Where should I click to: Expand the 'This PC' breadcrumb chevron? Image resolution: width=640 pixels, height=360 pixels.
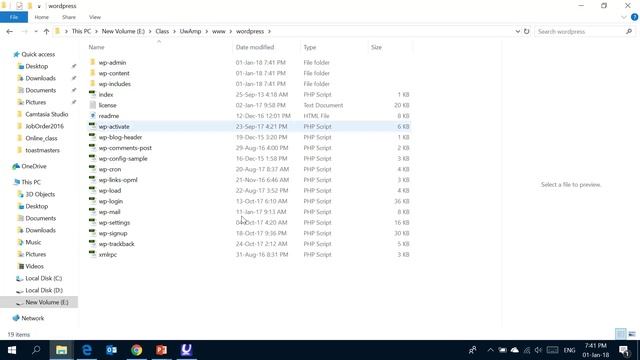(x=96, y=31)
